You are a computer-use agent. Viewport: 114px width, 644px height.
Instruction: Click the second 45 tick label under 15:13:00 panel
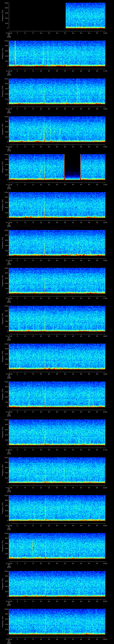(81, 185)
